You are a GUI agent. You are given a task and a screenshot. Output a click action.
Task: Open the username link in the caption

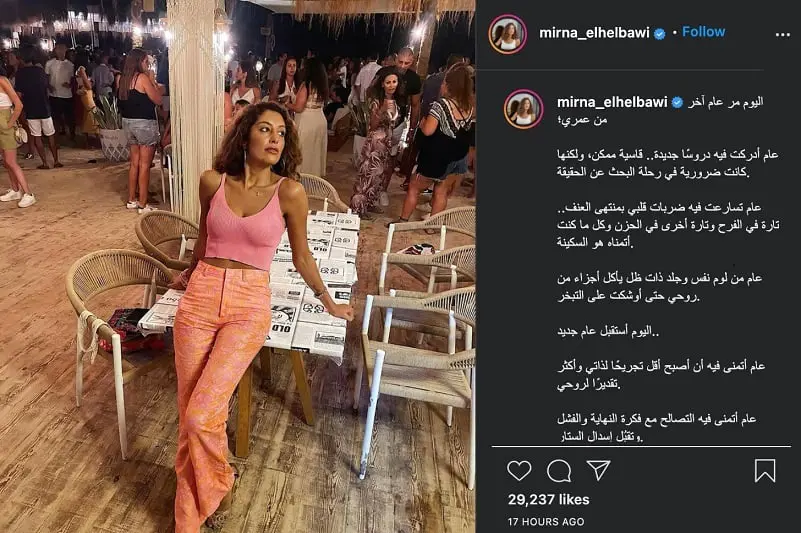pos(612,102)
